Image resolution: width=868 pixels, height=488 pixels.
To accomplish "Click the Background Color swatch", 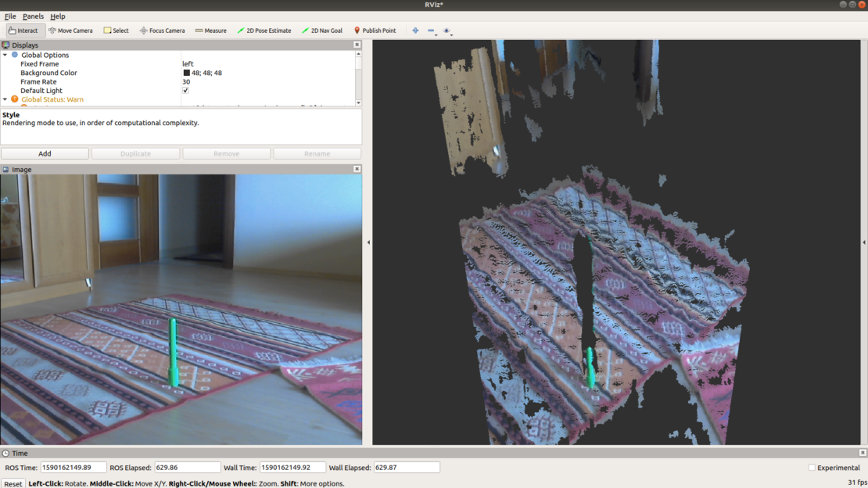I will [x=187, y=73].
